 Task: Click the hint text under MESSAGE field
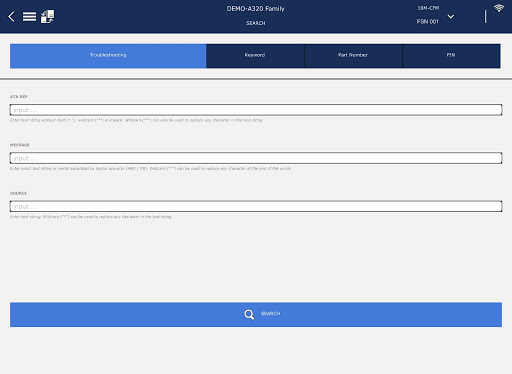coord(150,168)
